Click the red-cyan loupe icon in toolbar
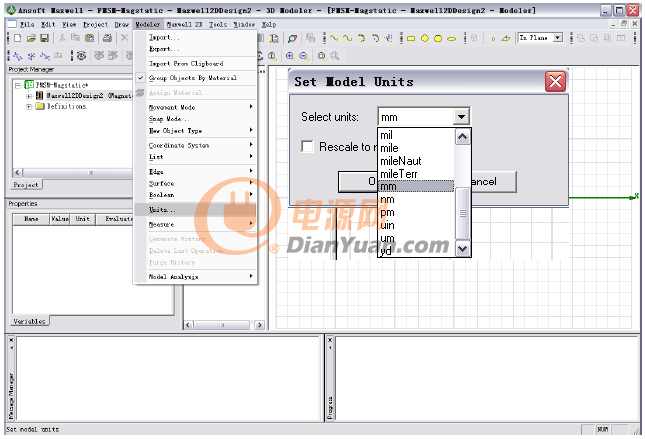 pos(292,38)
